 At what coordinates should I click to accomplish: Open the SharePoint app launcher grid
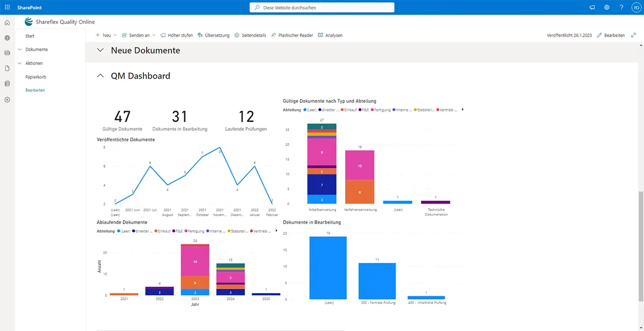pyautogui.click(x=7, y=8)
